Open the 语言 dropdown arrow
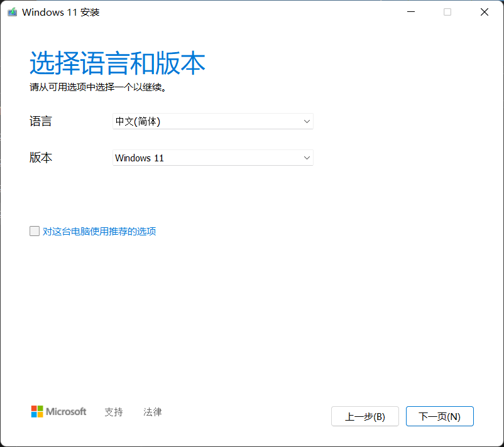 [x=306, y=121]
